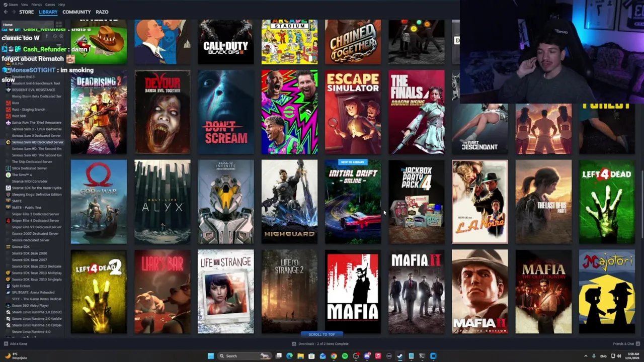Switch to the STORE tab
The width and height of the screenshot is (644, 362).
pos(26,12)
